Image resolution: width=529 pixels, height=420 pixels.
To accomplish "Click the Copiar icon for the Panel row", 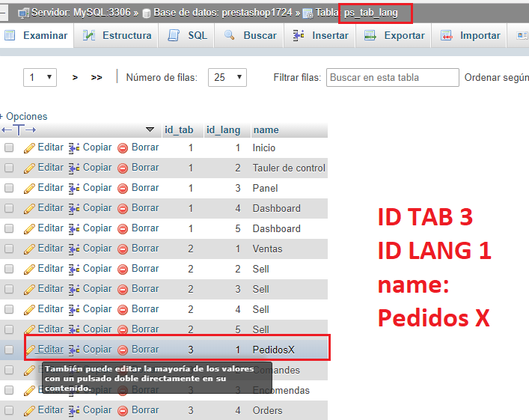I will point(74,189).
